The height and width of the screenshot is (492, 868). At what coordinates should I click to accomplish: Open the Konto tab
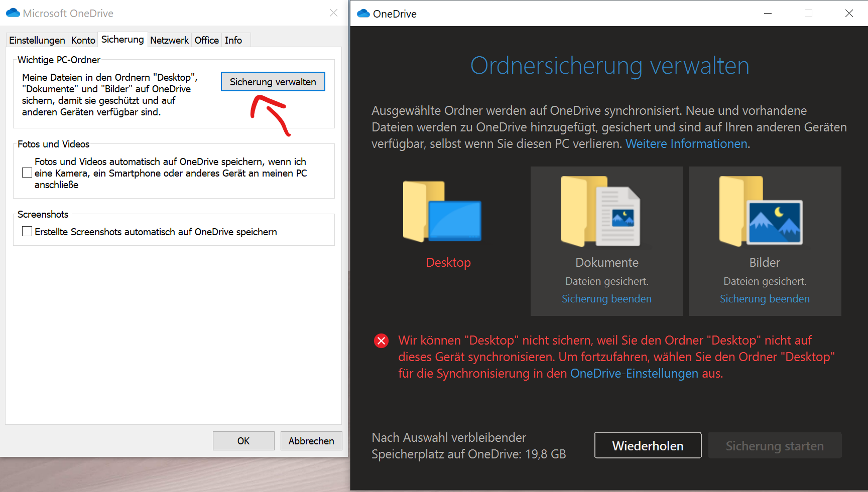(x=83, y=40)
